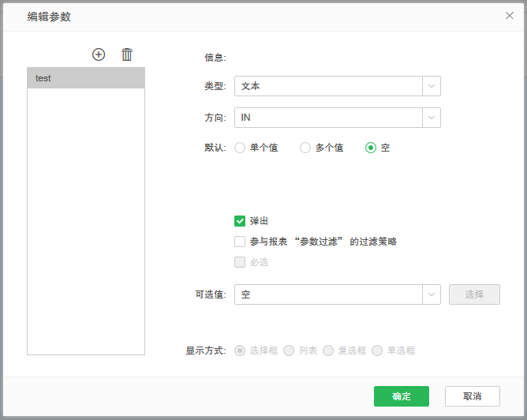Close the 编辑参数 dialog with X
This screenshot has width=527, height=420.
(x=510, y=16)
